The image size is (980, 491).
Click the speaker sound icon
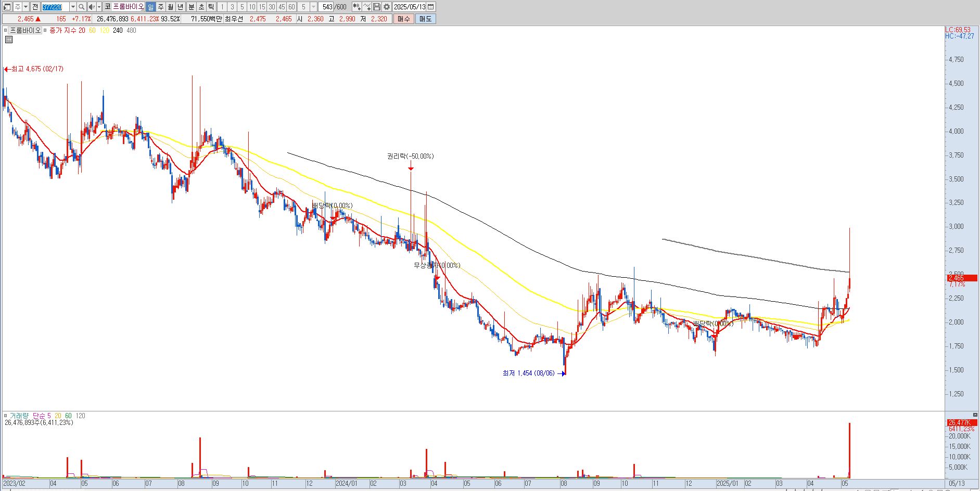click(x=92, y=7)
